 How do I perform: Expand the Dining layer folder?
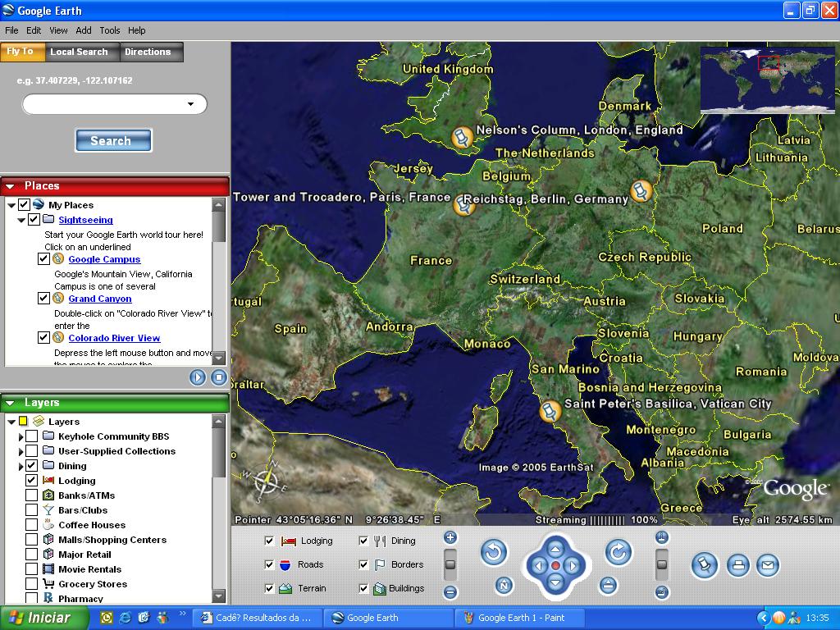[x=21, y=466]
